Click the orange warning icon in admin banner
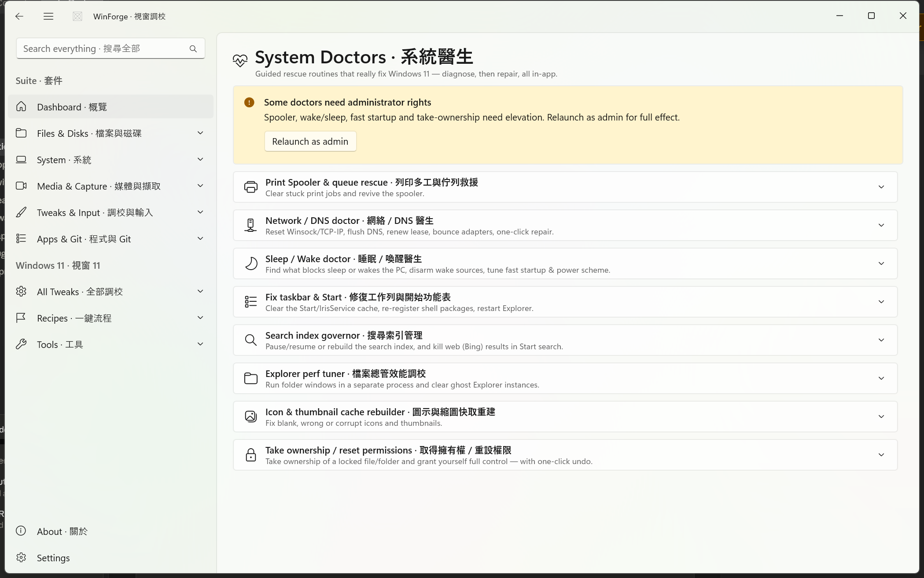Image resolution: width=924 pixels, height=578 pixels. click(249, 102)
